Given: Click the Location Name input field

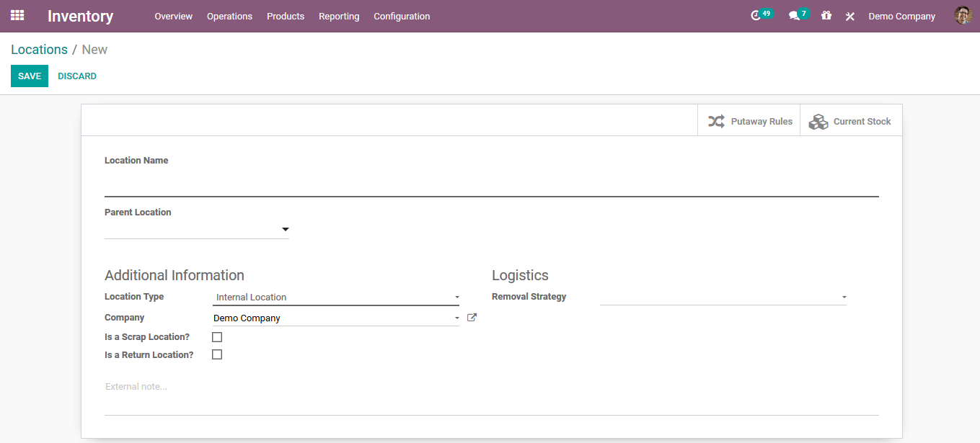Looking at the screenshot, I should point(492,184).
